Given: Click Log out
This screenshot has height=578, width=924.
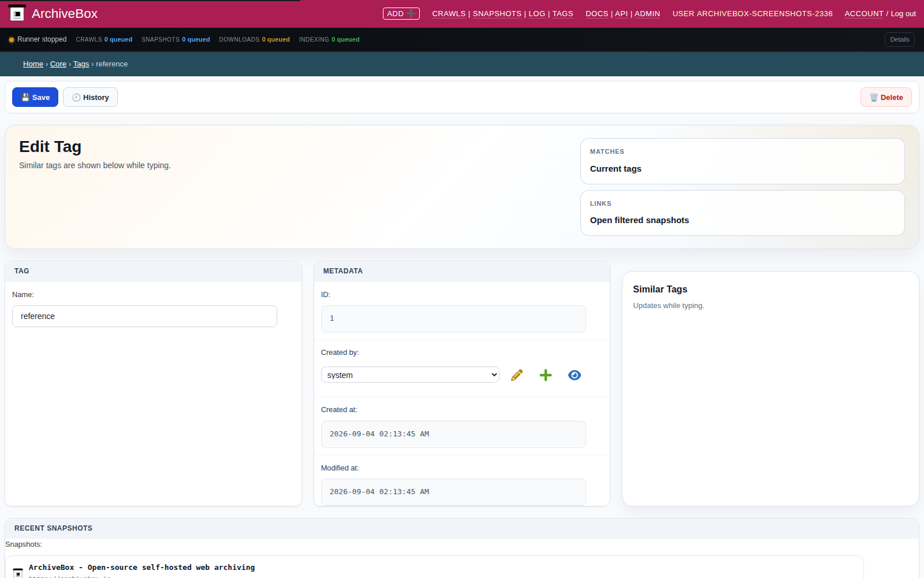Looking at the screenshot, I should (903, 14).
